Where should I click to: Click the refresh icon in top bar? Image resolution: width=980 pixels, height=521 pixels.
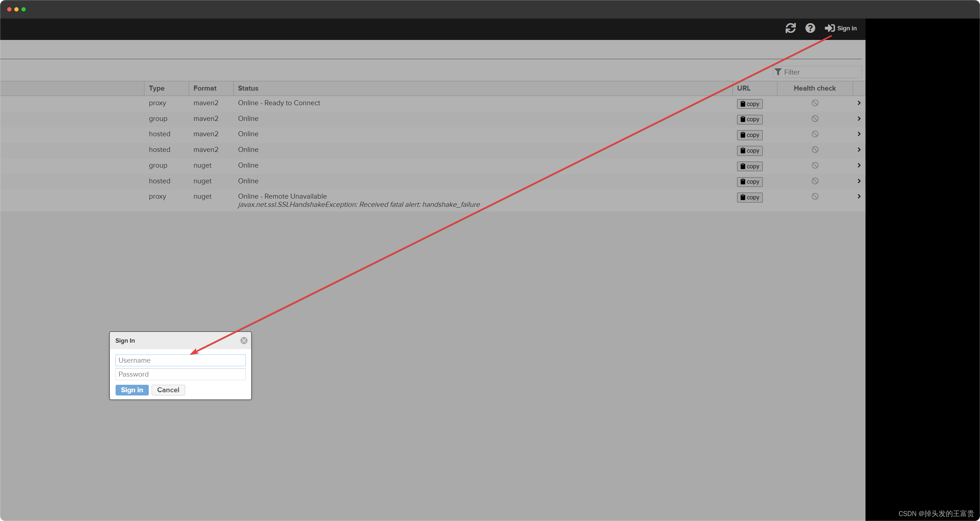(x=790, y=28)
